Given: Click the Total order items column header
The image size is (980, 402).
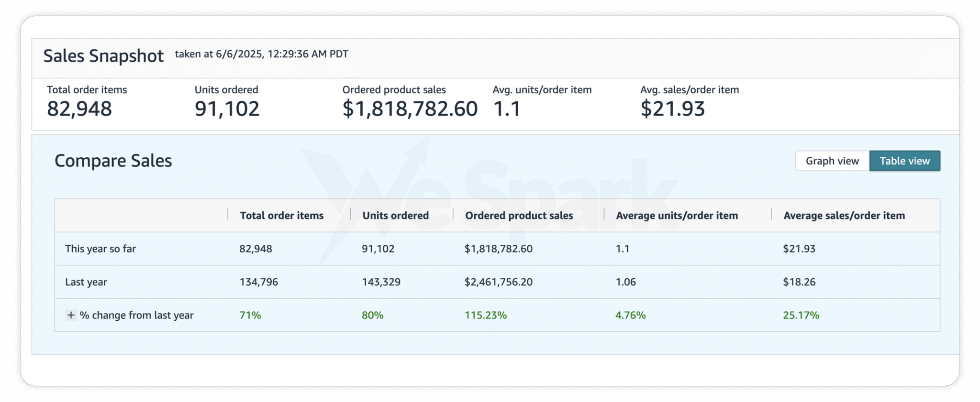Looking at the screenshot, I should click(x=282, y=216).
